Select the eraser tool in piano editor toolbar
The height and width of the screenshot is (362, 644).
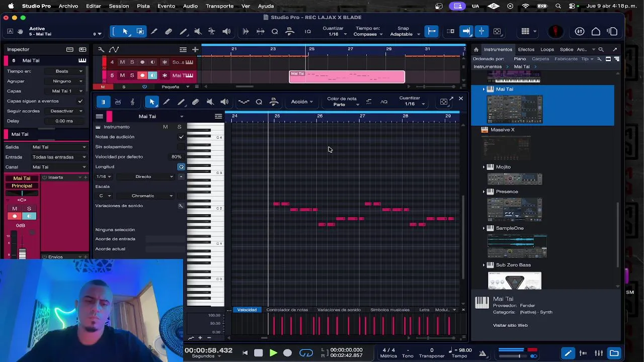(x=196, y=102)
